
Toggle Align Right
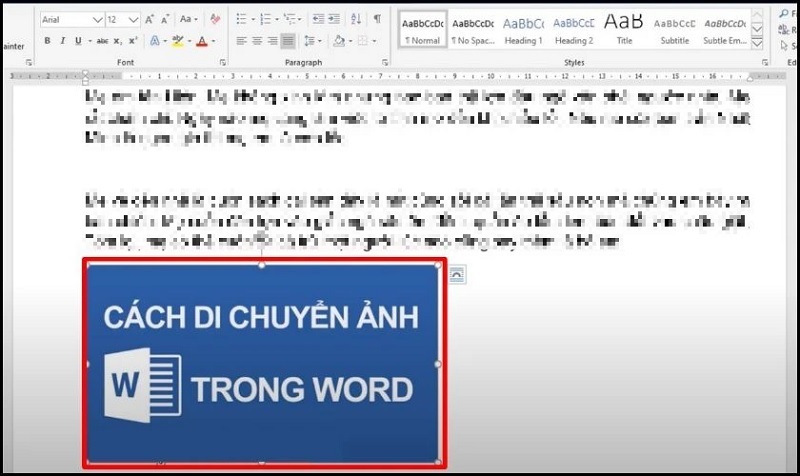pyautogui.click(x=272, y=41)
